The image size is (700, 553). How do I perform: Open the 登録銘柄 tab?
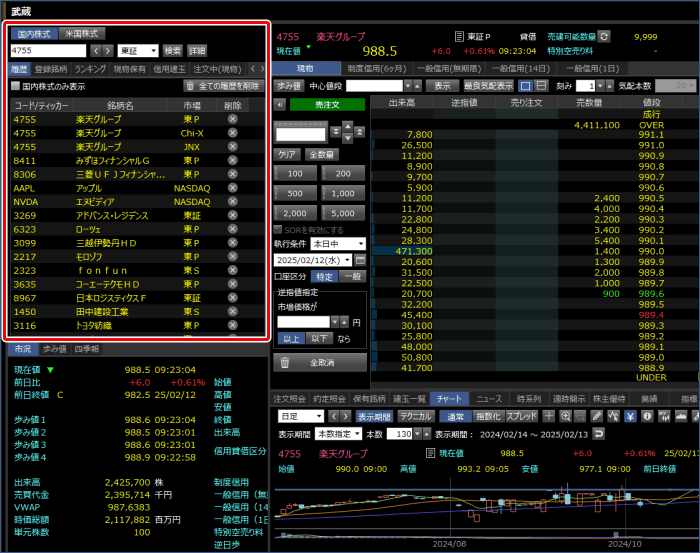[51, 69]
